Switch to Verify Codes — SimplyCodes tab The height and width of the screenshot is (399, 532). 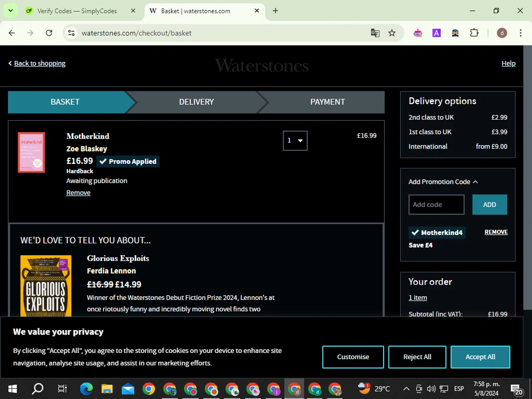(x=77, y=11)
